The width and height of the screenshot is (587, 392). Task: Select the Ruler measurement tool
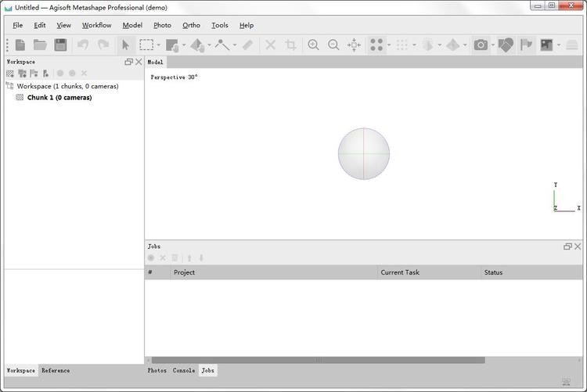point(247,45)
